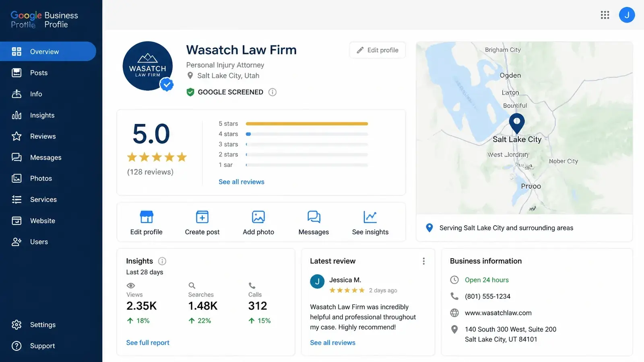This screenshot has width=644, height=362.
Task: Click the Searches magnifier icon
Action: click(192, 286)
